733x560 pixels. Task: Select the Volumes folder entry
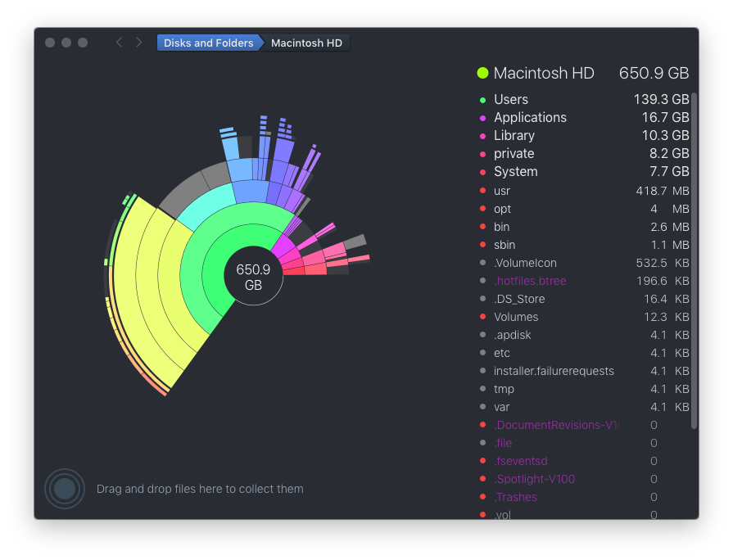click(583, 317)
